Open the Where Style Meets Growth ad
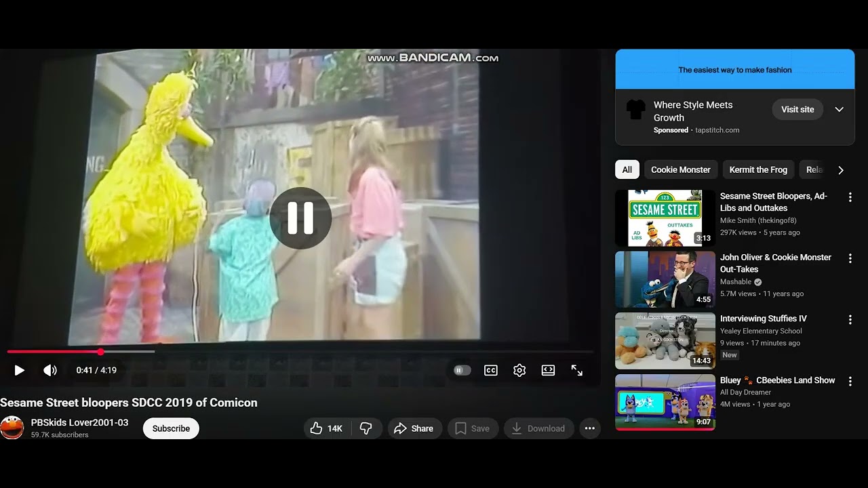This screenshot has width=868, height=488. (693, 111)
